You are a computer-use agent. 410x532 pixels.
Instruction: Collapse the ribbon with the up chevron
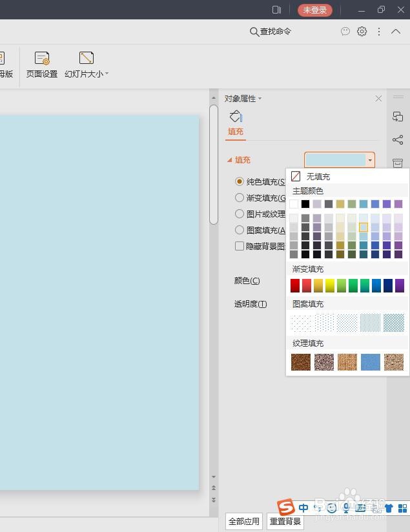tap(396, 32)
